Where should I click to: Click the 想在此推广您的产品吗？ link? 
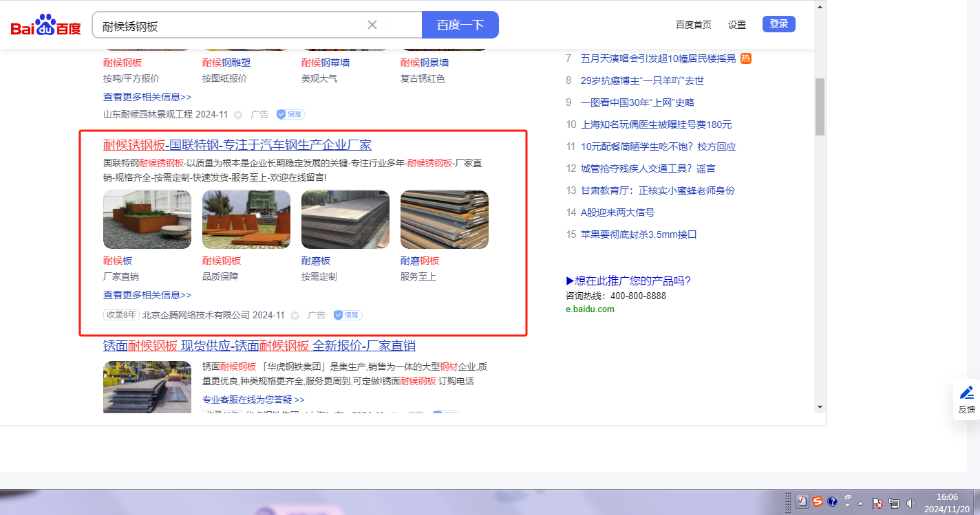tap(628, 281)
